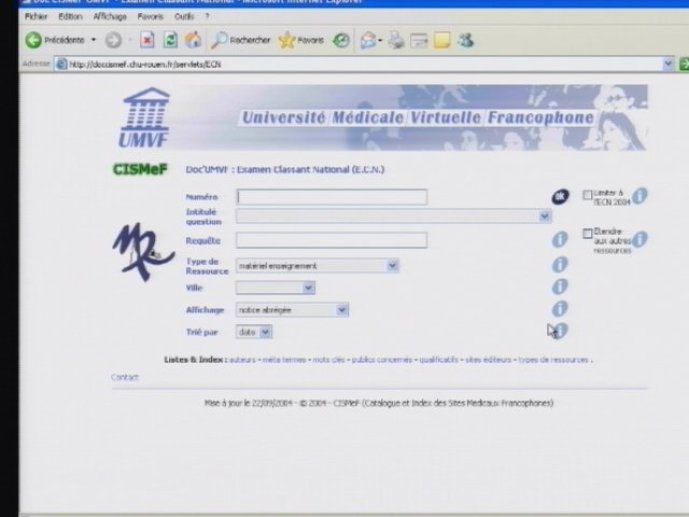Click the Forward navigation arrow
Viewport: 689px width, 517px height.
click(113, 40)
